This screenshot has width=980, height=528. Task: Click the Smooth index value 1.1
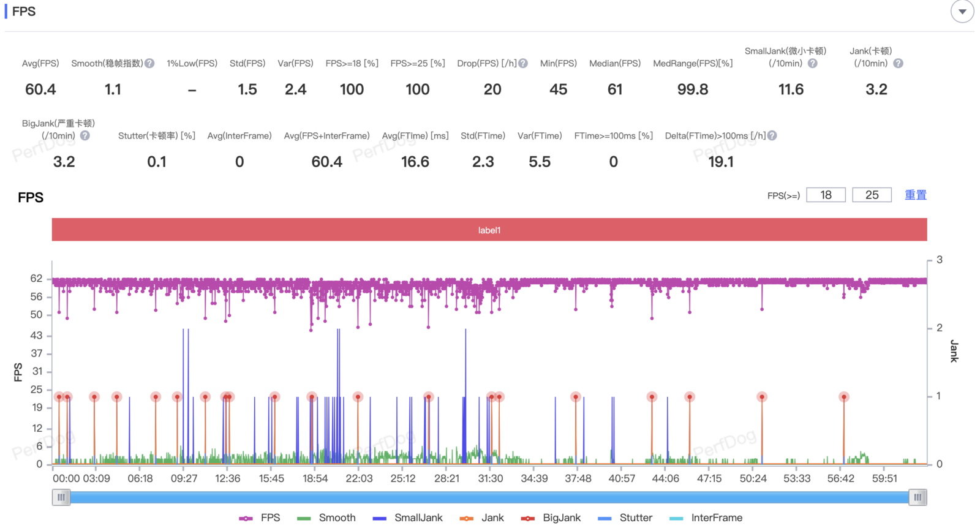[x=113, y=89]
